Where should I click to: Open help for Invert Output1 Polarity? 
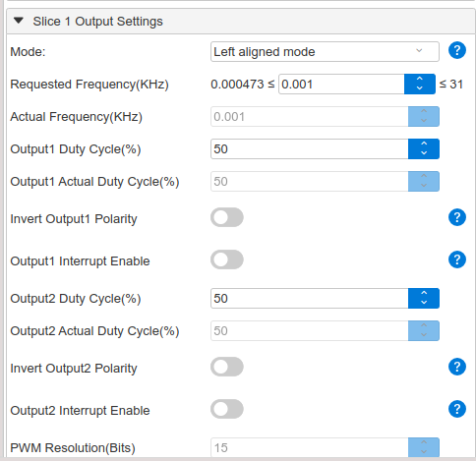pos(457,217)
